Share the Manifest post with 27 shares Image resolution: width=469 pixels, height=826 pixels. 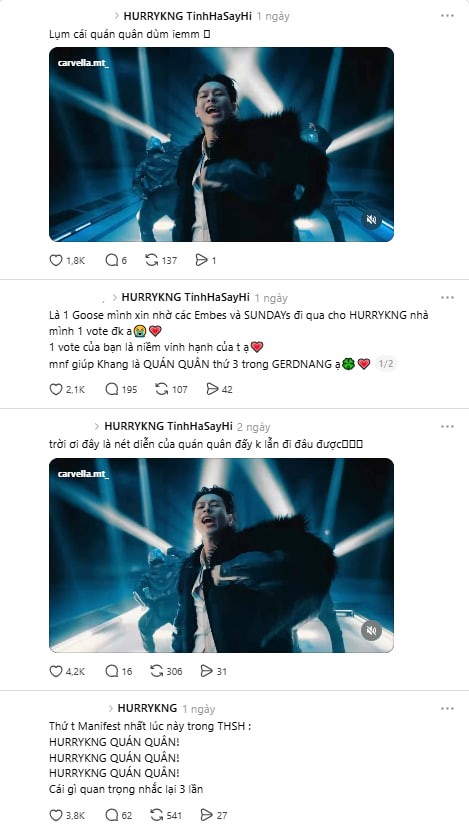coord(207,815)
